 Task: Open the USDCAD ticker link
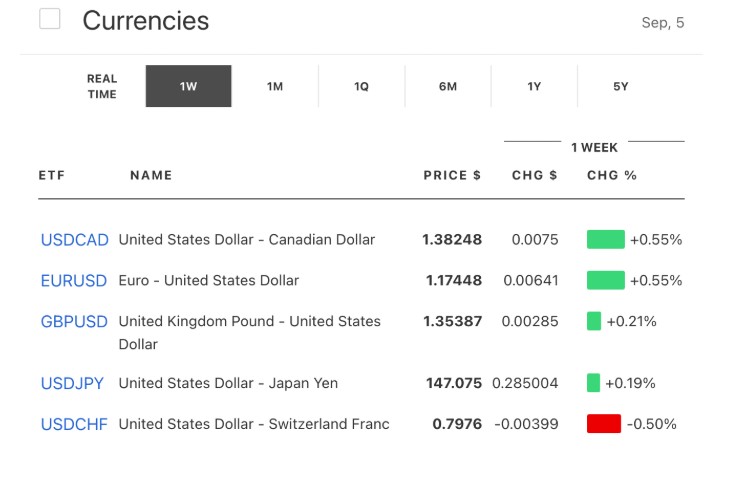(x=75, y=240)
